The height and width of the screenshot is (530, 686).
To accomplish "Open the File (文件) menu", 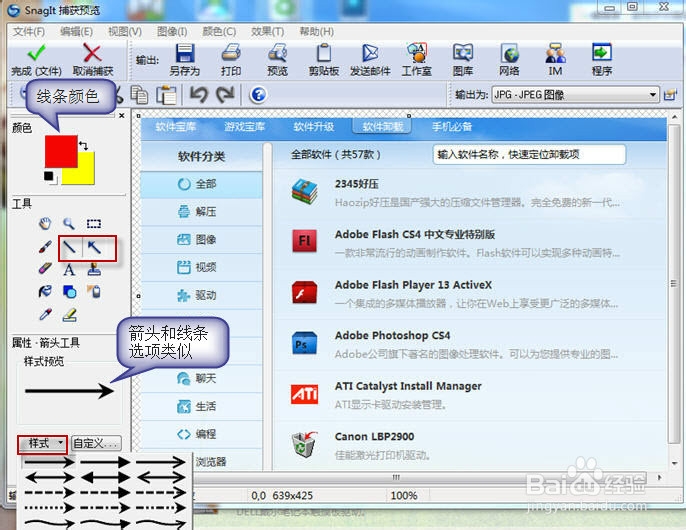I will click(29, 32).
